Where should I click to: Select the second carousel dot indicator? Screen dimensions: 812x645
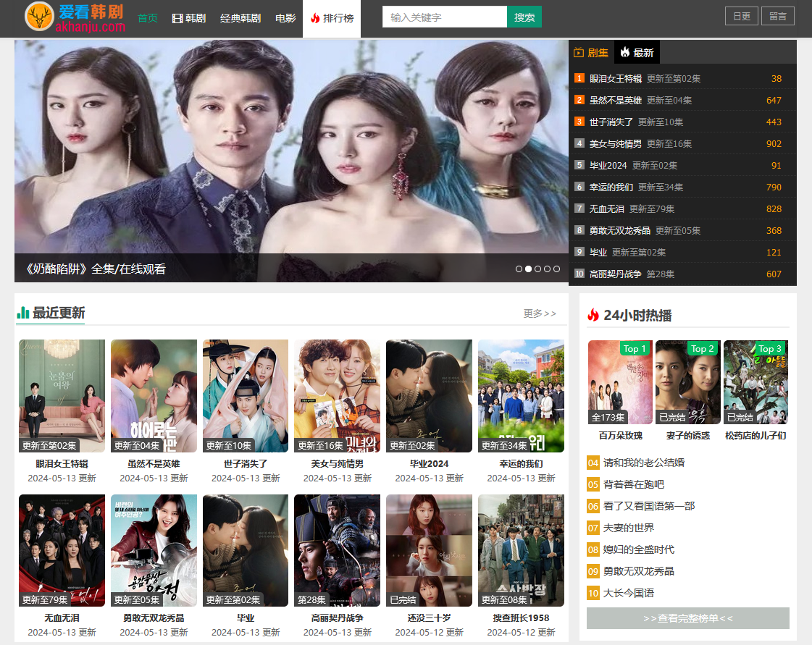tap(528, 269)
